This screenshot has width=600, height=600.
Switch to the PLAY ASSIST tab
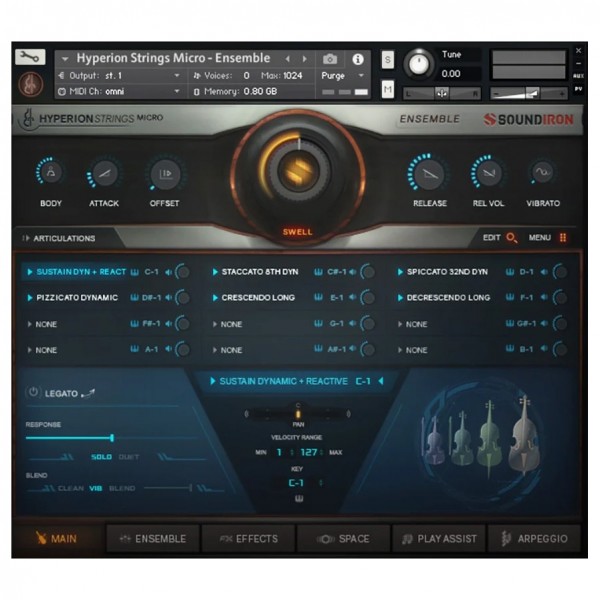439,538
